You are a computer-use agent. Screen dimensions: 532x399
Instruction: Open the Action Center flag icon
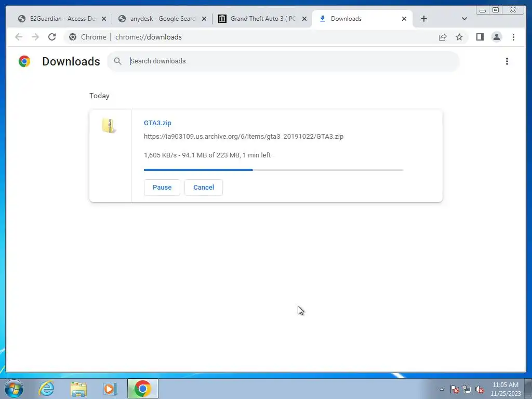(x=454, y=389)
